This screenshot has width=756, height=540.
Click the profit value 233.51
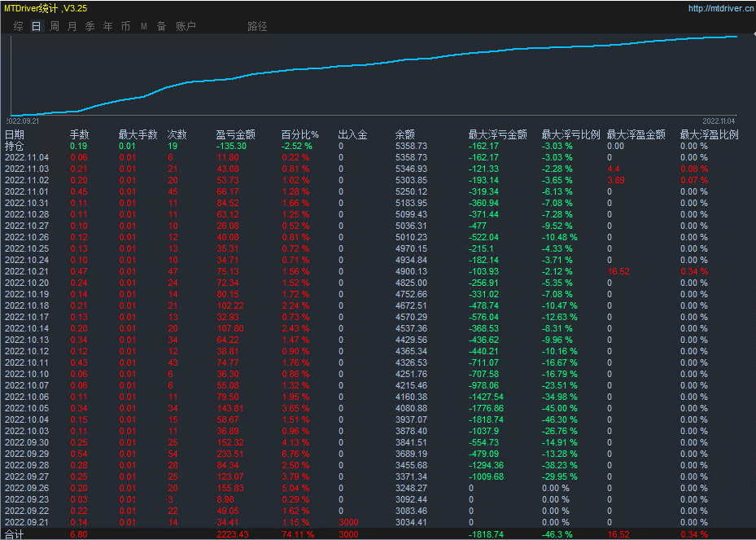point(230,454)
